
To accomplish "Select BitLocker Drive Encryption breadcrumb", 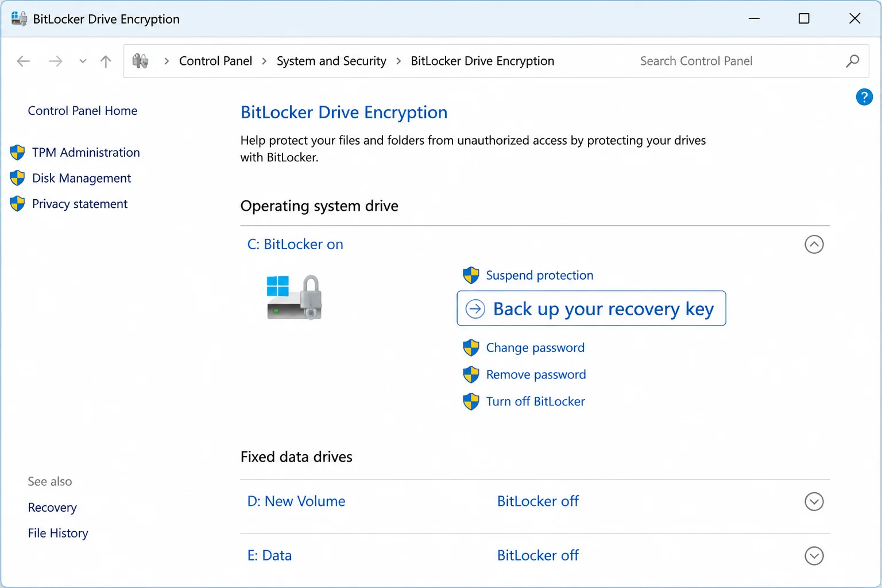I will pos(482,61).
